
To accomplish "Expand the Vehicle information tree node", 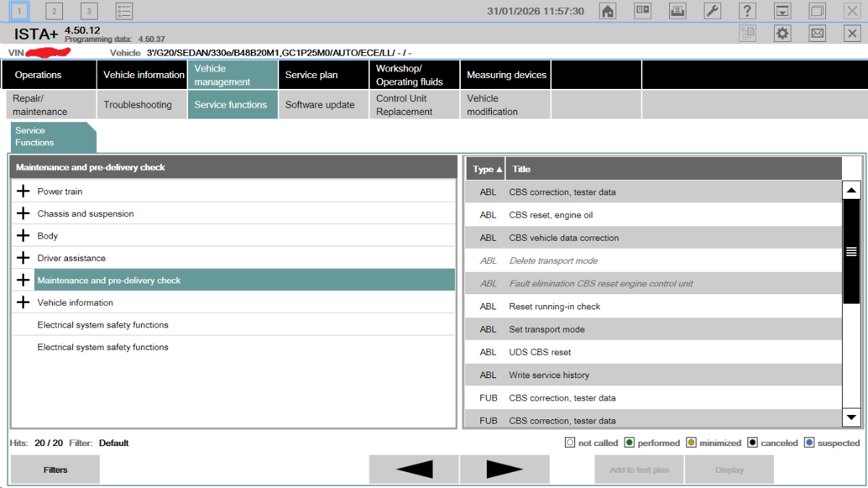I will tap(24, 303).
